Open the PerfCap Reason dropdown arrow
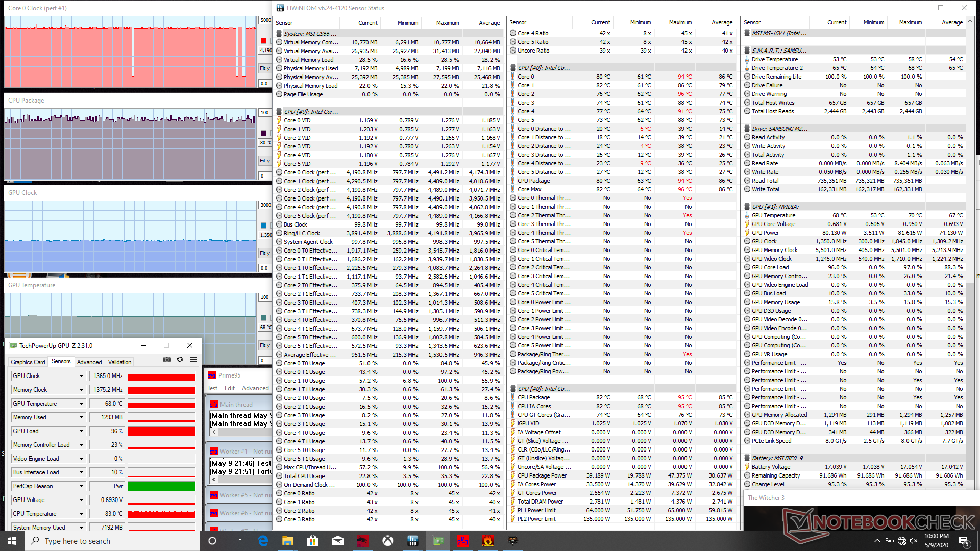 coord(81,486)
